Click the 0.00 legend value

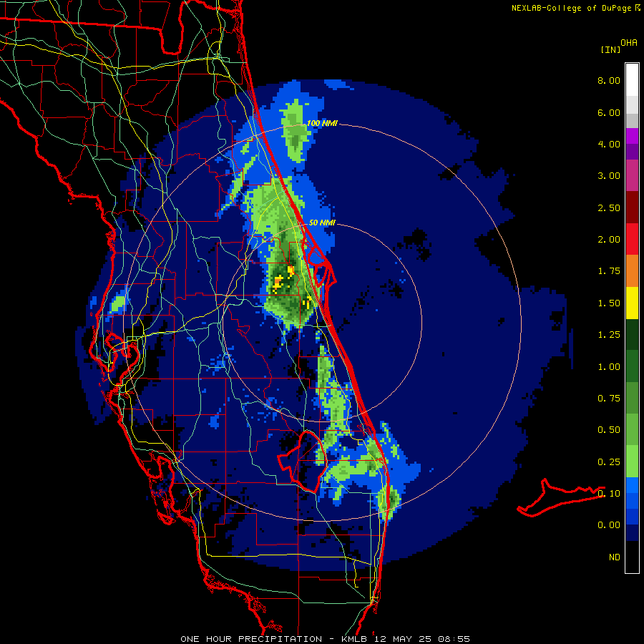(x=609, y=525)
